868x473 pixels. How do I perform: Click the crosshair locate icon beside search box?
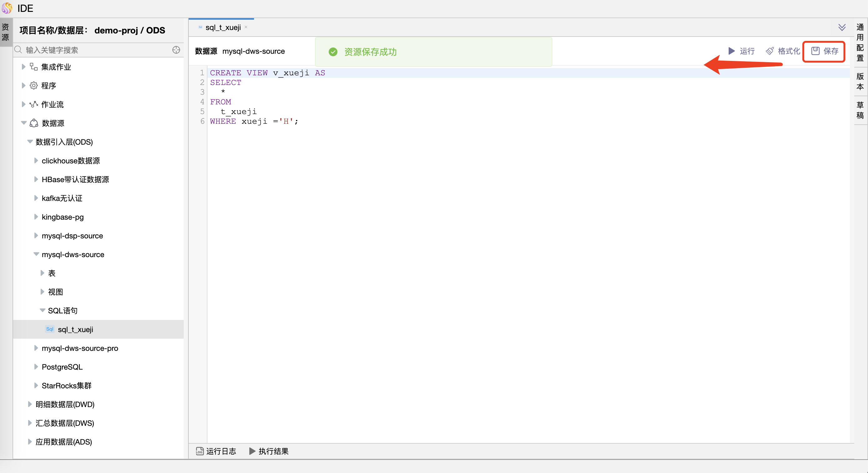tap(176, 50)
